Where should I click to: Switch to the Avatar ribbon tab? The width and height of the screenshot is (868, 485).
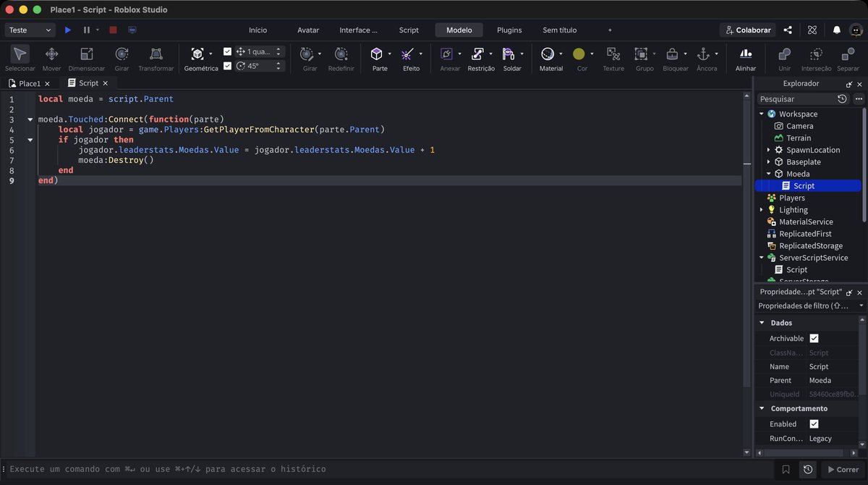(x=308, y=30)
